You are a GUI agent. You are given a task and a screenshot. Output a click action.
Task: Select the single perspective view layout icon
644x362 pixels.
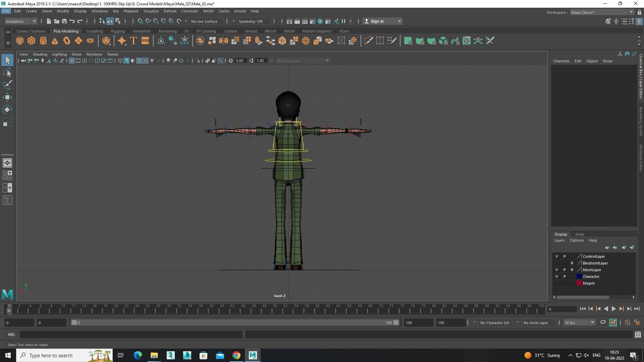[7, 163]
